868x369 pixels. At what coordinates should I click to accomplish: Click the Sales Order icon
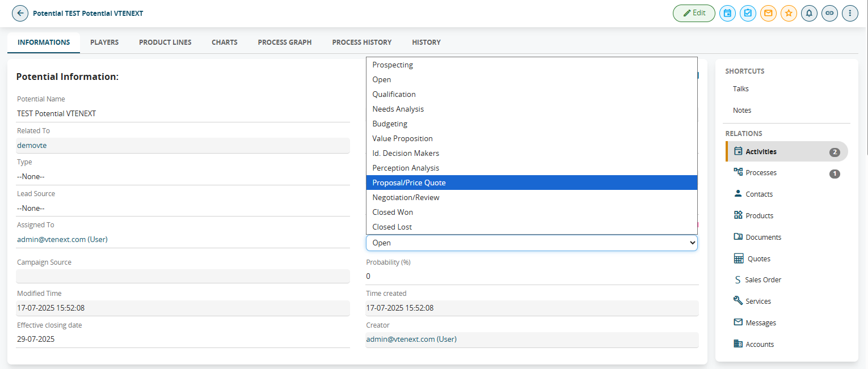pyautogui.click(x=738, y=280)
